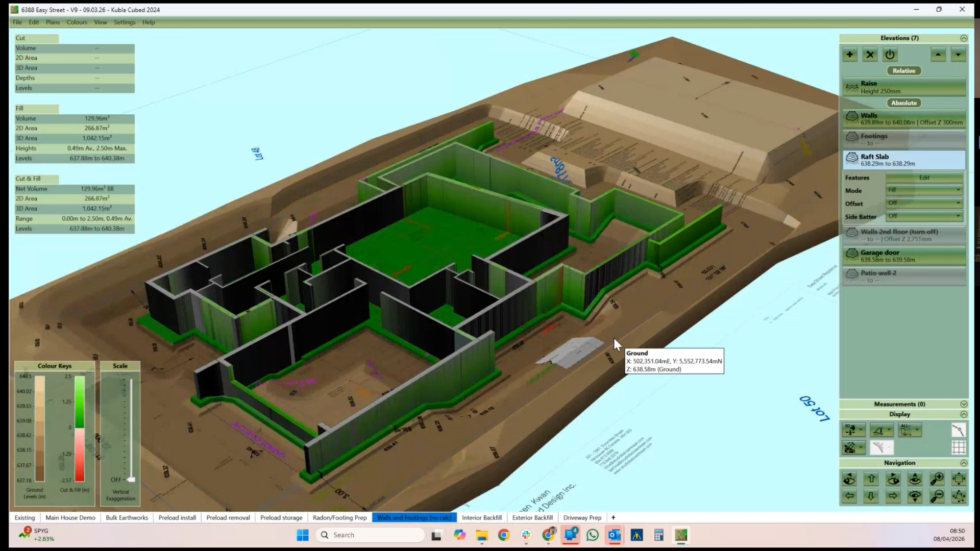Toggle the point/line display icon
This screenshot has height=551, width=980.
pos(959,430)
